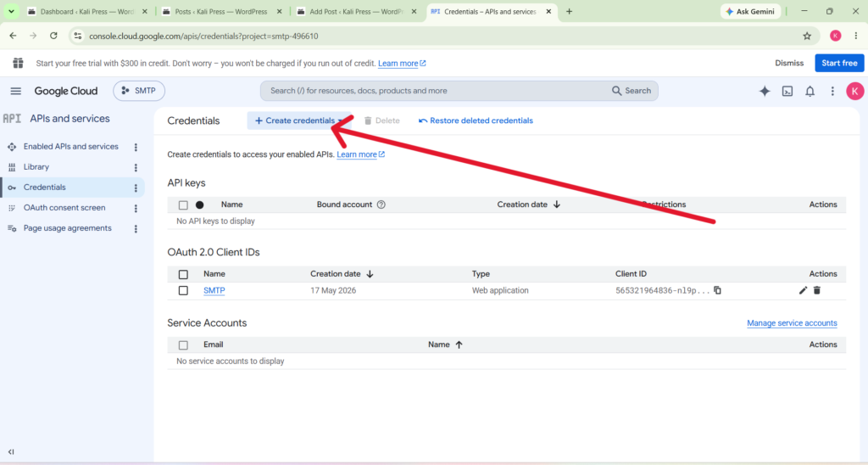Open a new browser tab
This screenshot has width=868, height=465.
click(569, 11)
